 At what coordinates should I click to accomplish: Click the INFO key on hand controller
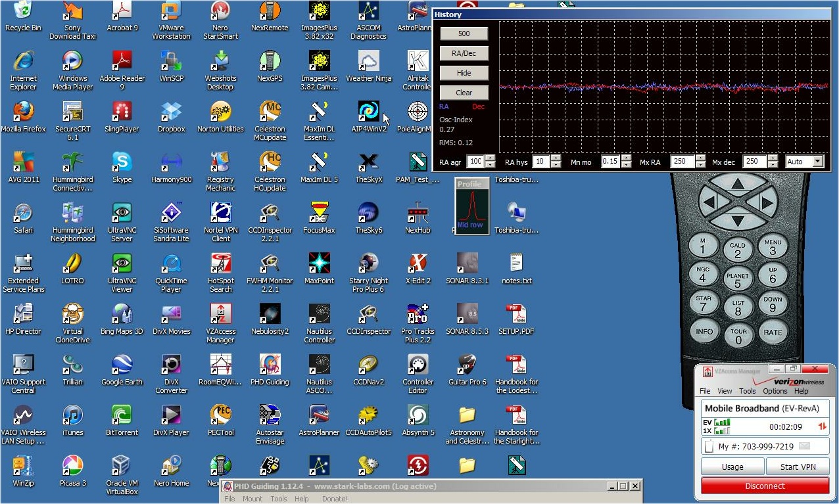click(704, 332)
